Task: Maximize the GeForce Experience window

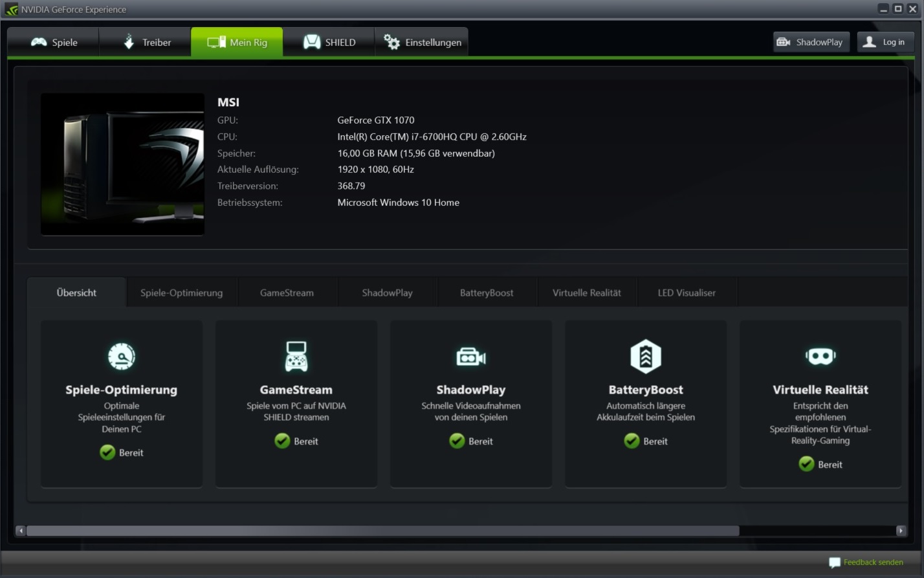Action: (x=898, y=9)
